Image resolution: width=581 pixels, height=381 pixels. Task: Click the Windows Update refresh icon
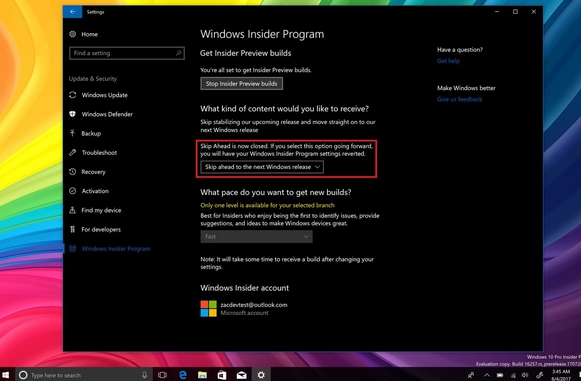73,95
